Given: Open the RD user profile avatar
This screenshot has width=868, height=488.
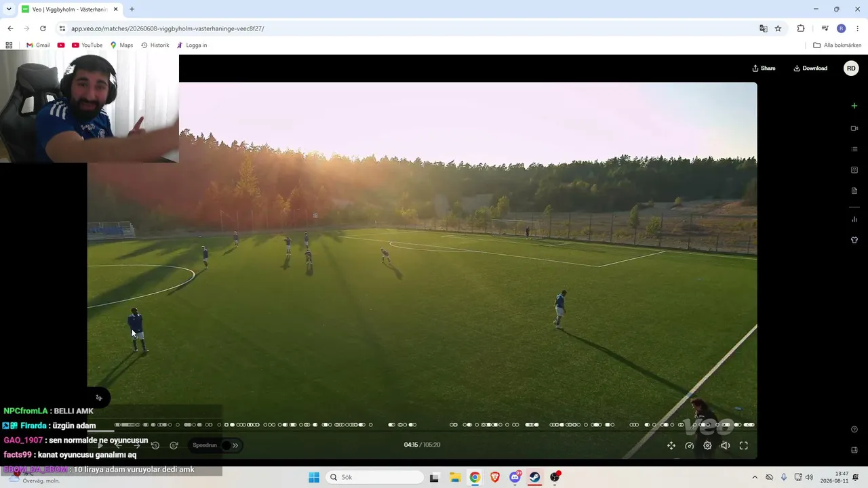Looking at the screenshot, I should pos(851,68).
